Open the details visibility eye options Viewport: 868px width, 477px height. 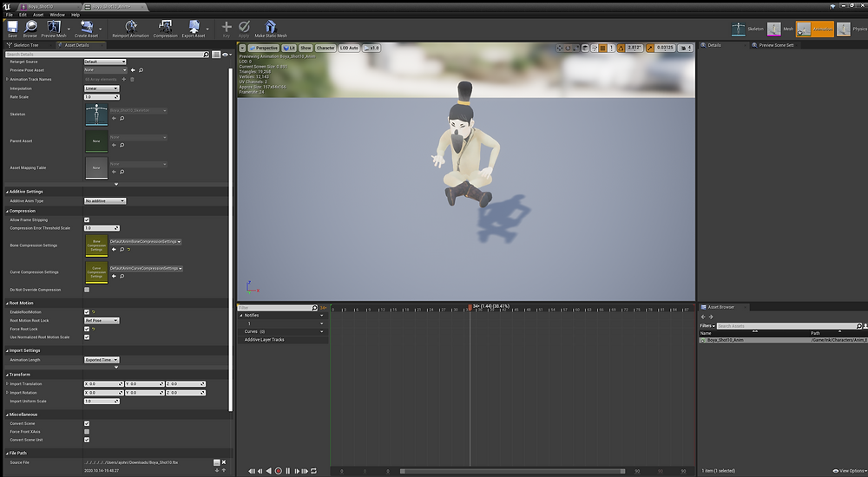[226, 55]
